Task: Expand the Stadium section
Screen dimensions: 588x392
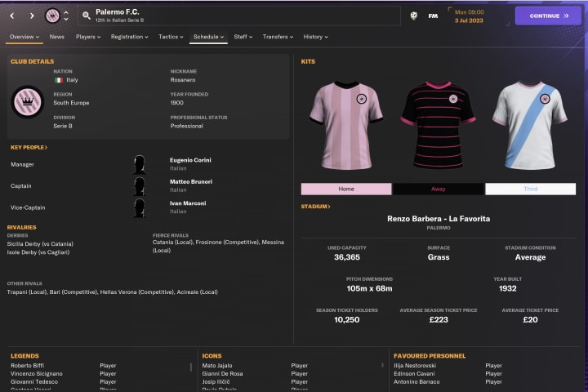Action: [315, 207]
